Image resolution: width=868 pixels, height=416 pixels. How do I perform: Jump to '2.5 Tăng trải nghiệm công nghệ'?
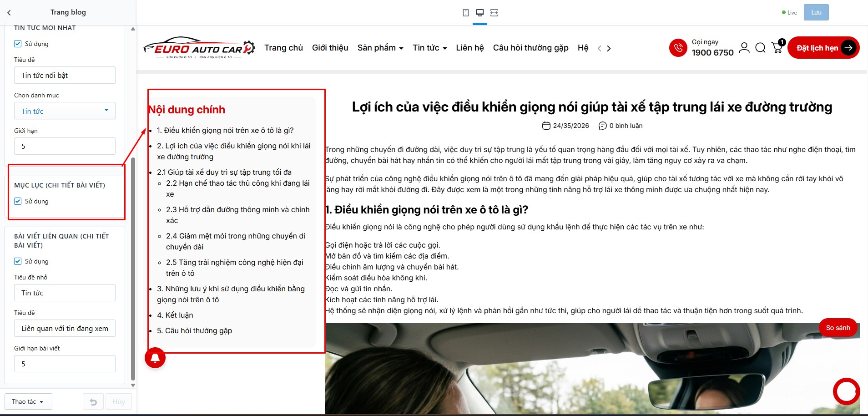(x=235, y=268)
